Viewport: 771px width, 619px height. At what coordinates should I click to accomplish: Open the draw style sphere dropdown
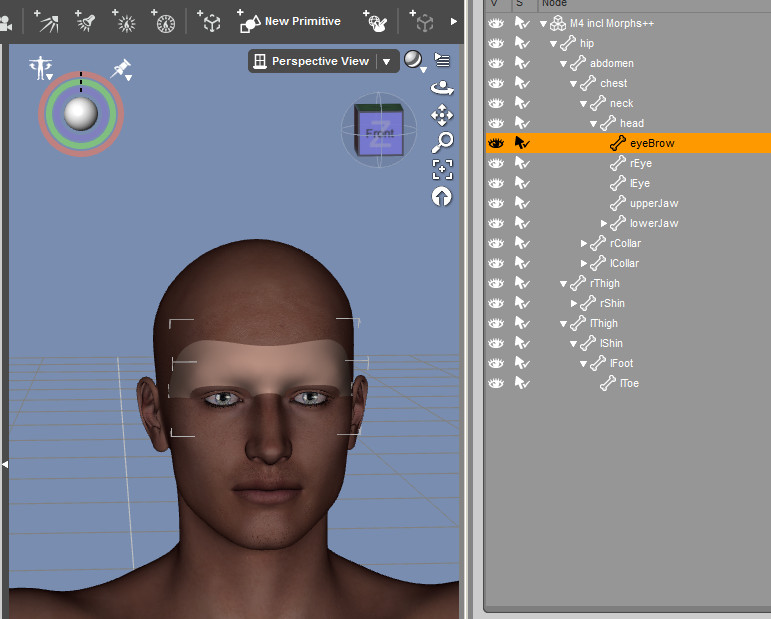[413, 62]
